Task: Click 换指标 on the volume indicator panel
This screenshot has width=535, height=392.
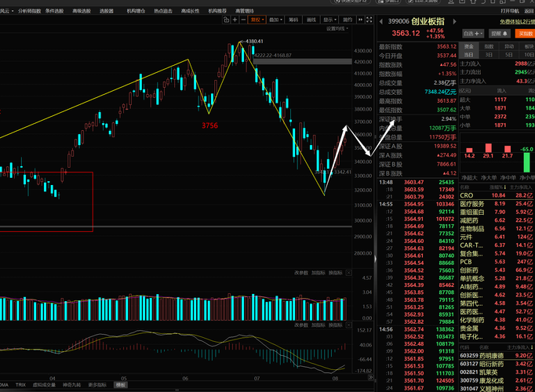Action: point(336,273)
